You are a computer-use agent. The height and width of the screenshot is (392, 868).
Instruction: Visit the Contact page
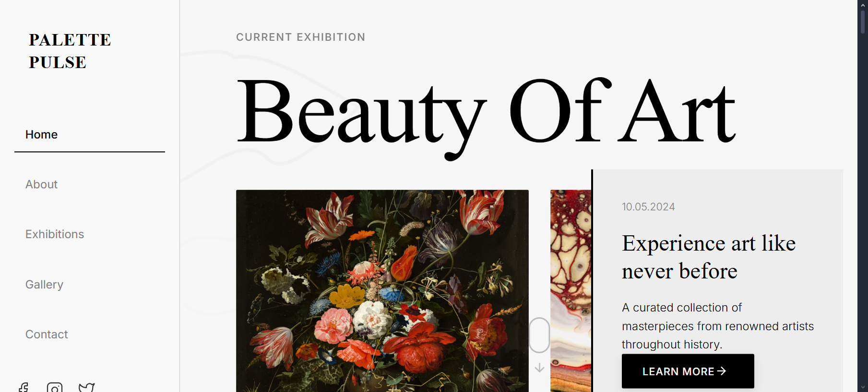(47, 334)
